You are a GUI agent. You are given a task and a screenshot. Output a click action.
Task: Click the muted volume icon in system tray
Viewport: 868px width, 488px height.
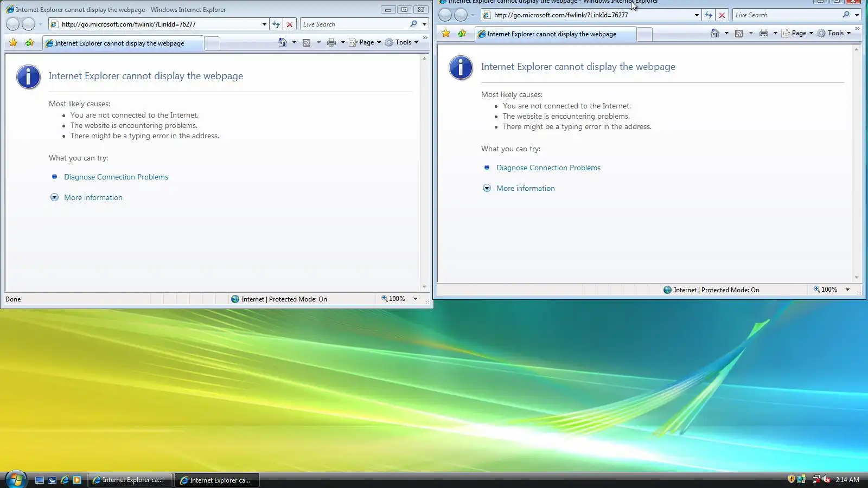coord(826,479)
